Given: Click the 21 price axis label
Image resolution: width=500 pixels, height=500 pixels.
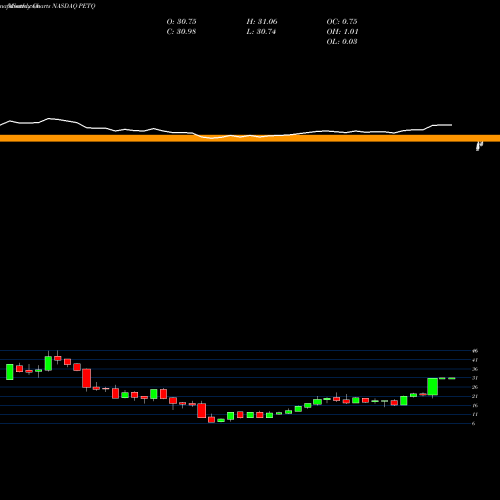Looking at the screenshot, I should click(x=475, y=396).
